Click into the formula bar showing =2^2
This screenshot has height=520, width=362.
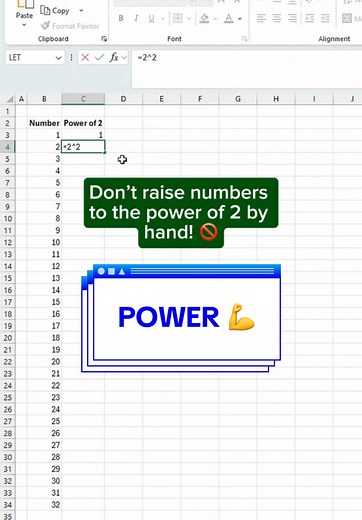pos(247,69)
